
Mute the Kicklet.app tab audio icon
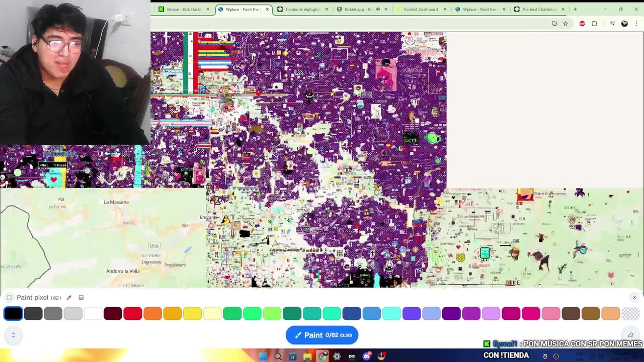pos(378,9)
